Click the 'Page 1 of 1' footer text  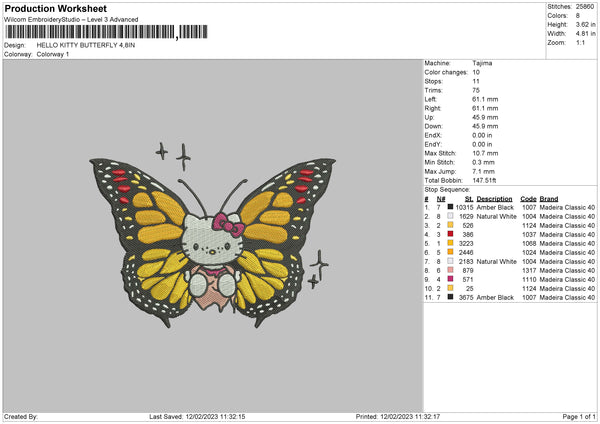pos(579,417)
